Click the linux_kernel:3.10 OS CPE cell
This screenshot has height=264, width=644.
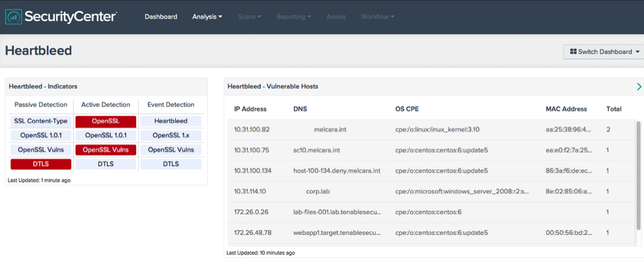[x=437, y=130]
